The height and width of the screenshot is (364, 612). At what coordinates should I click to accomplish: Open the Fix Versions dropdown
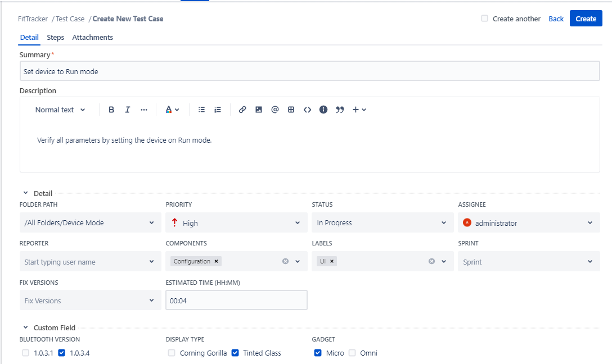[x=90, y=300]
